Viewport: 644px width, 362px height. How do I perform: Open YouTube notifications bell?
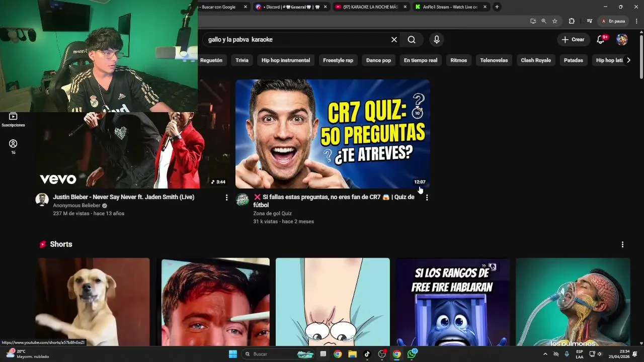click(601, 40)
